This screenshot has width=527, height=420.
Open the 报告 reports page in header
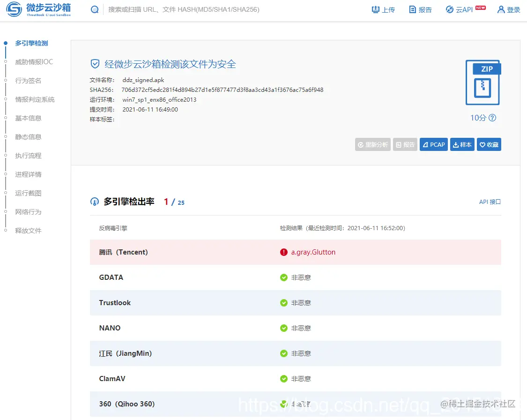(x=421, y=9)
